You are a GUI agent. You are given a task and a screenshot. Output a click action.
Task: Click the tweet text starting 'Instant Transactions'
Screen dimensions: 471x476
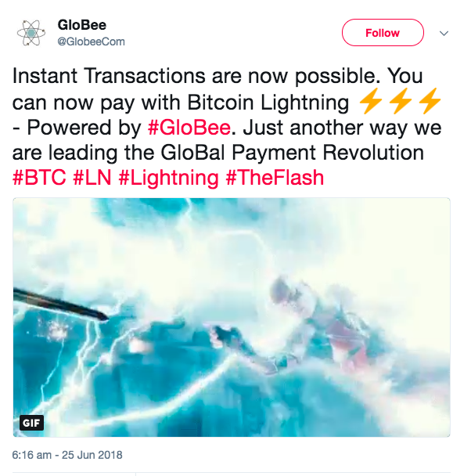[x=228, y=127]
